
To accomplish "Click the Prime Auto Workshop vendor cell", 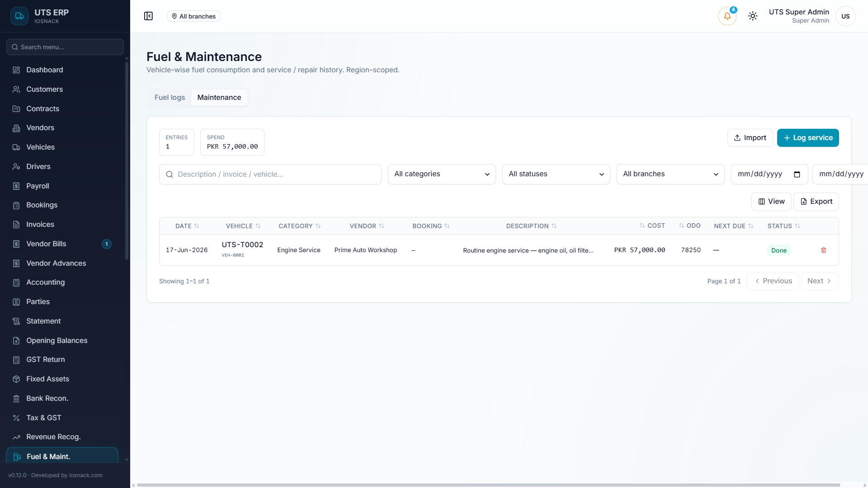I will 366,250.
